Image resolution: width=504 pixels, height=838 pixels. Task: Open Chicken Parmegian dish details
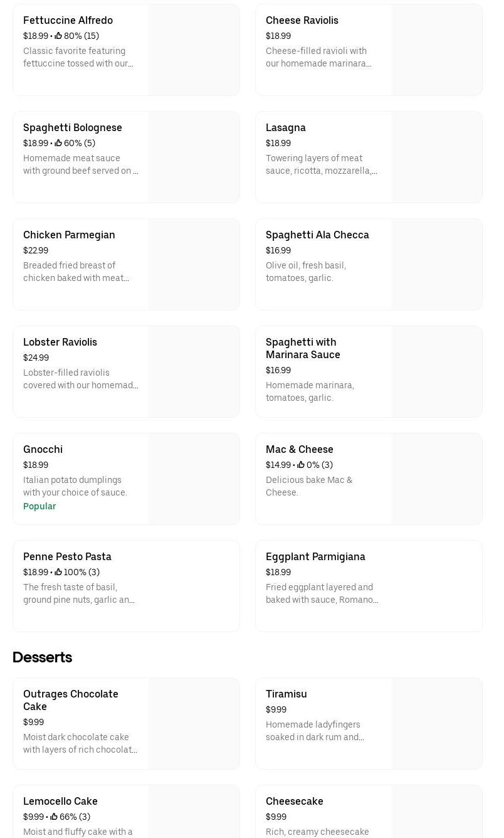(69, 235)
